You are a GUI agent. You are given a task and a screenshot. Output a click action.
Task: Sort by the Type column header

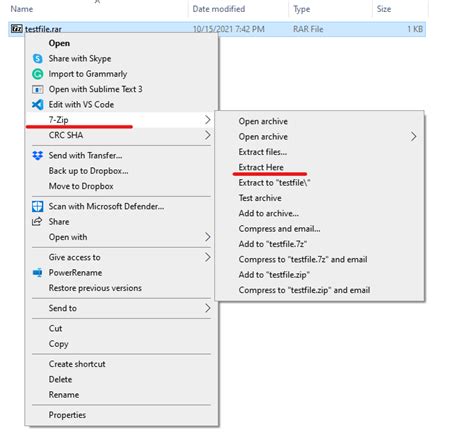(x=302, y=9)
